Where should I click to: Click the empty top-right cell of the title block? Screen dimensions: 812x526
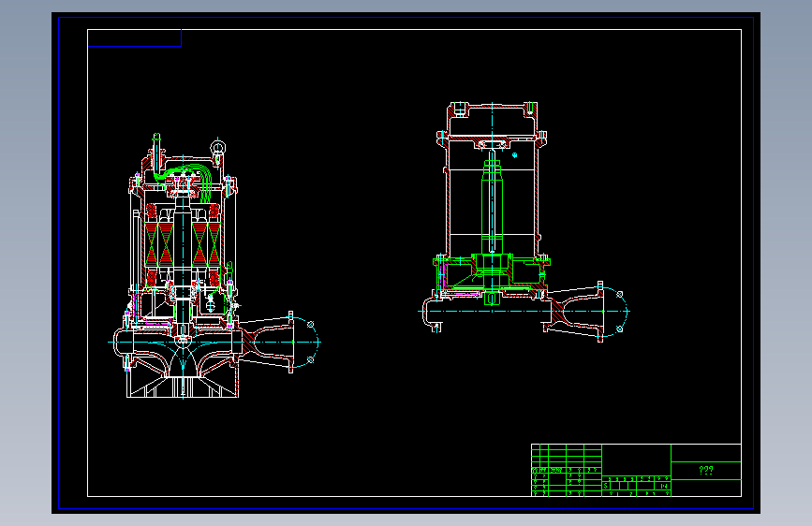pos(706,453)
